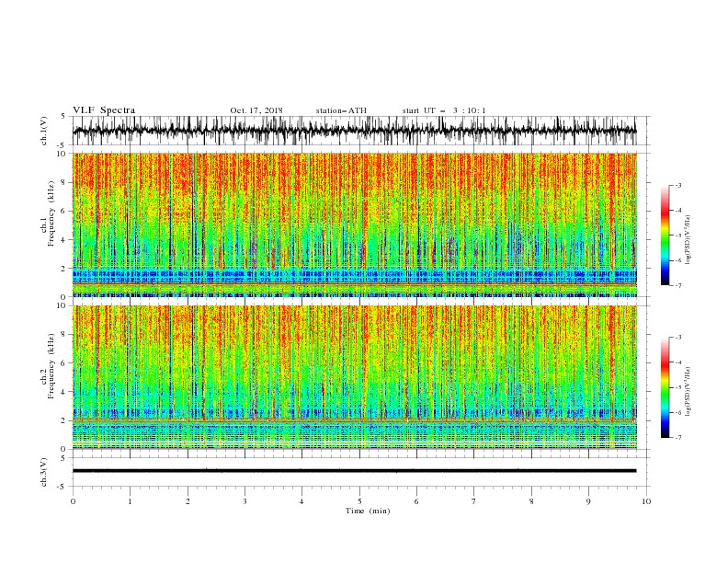Click inside the ch.1 spectrogram panel

354,224
